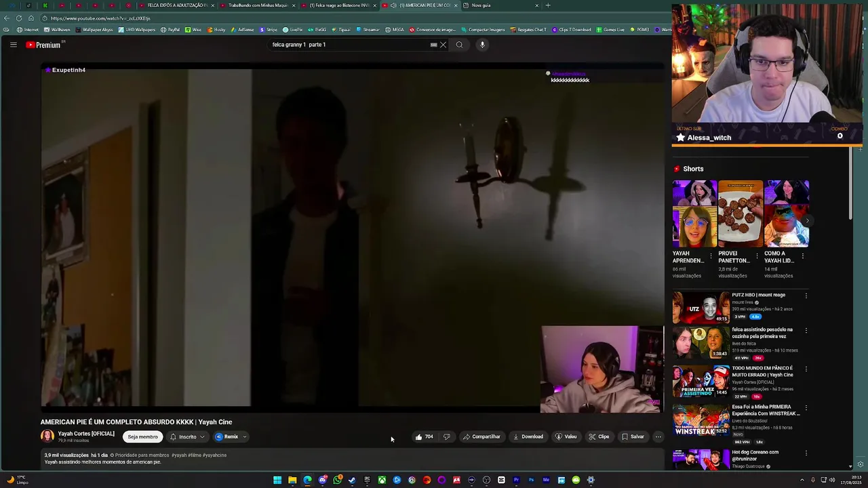
Task: Click the Valeu thanks button
Action: (x=566, y=436)
